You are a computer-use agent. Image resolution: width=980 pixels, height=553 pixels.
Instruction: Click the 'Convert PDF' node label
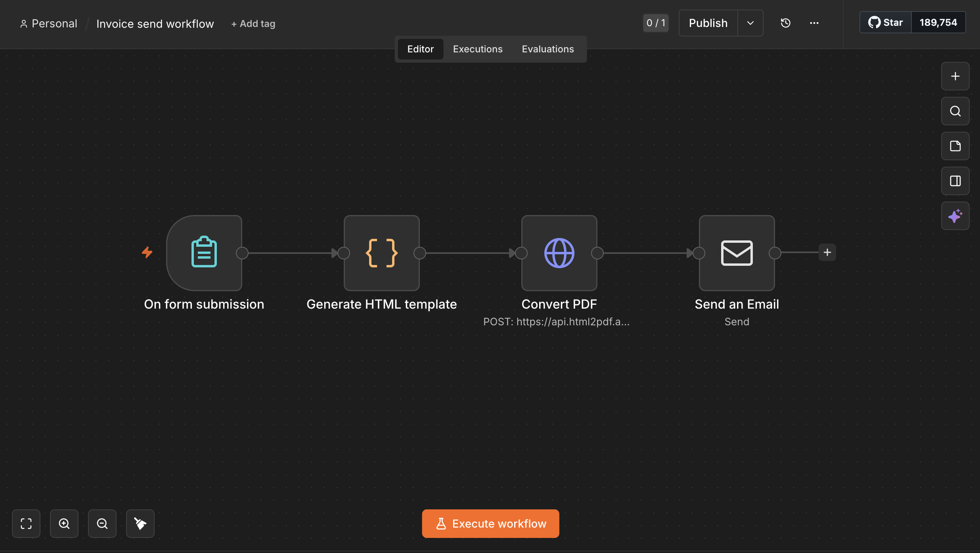point(559,304)
